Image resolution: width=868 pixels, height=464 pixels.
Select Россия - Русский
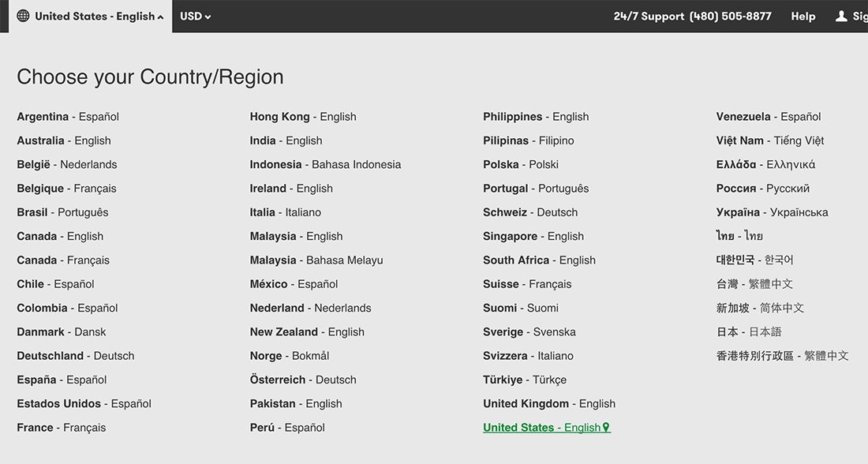pyautogui.click(x=763, y=189)
